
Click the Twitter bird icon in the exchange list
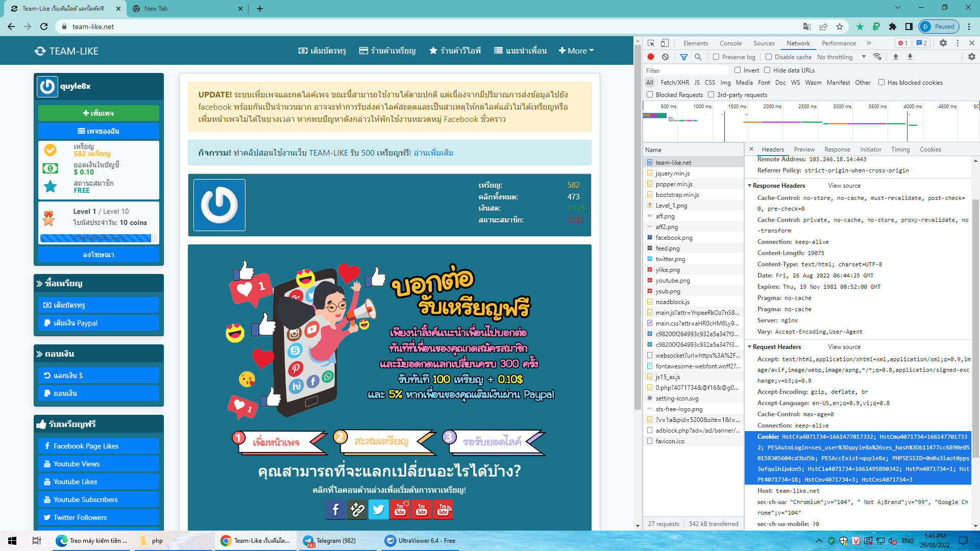pos(379,510)
